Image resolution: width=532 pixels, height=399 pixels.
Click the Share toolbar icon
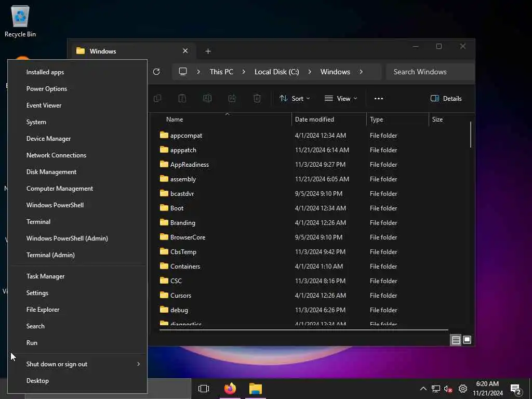pos(232,98)
